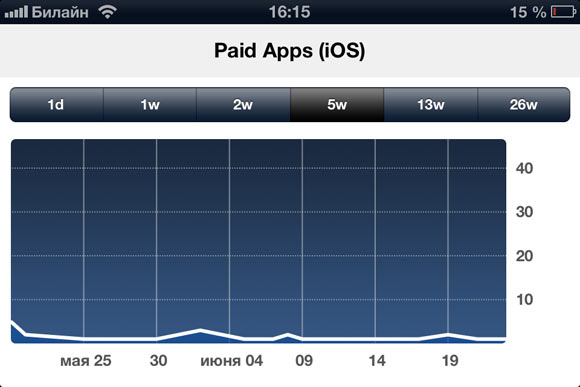580x387 pixels.
Task: Tap the chart peak near June 2
Action: tap(200, 330)
